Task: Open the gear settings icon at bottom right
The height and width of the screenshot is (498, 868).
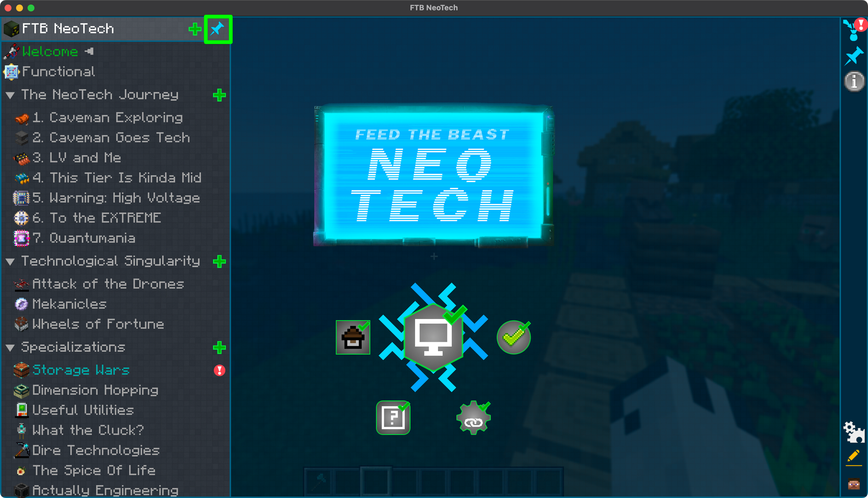Action: tap(854, 432)
